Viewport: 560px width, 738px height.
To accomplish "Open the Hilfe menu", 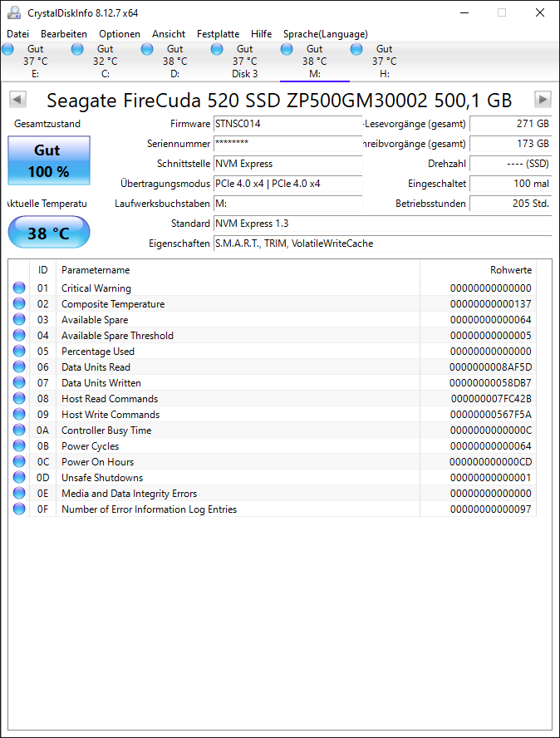I will pyautogui.click(x=261, y=34).
